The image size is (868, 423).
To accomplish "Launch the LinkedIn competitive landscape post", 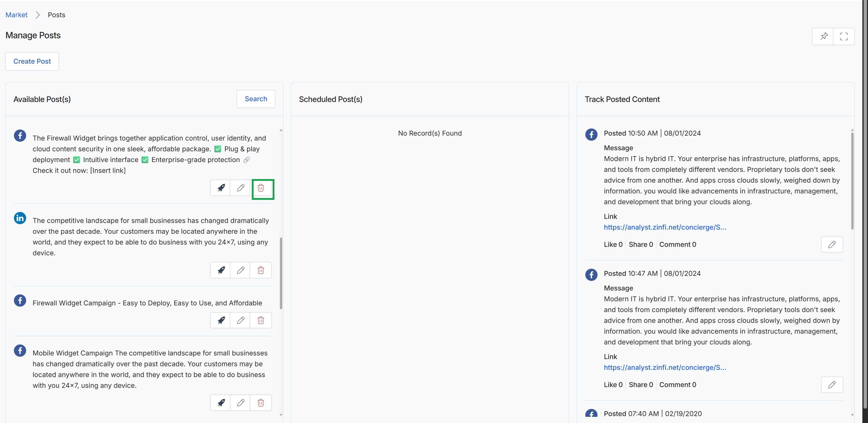I will tap(221, 270).
